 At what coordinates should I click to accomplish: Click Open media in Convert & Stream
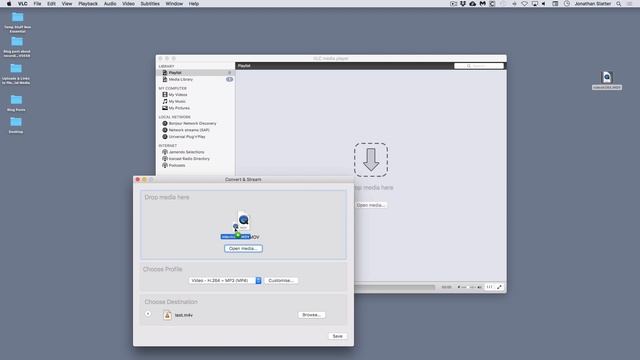point(243,249)
